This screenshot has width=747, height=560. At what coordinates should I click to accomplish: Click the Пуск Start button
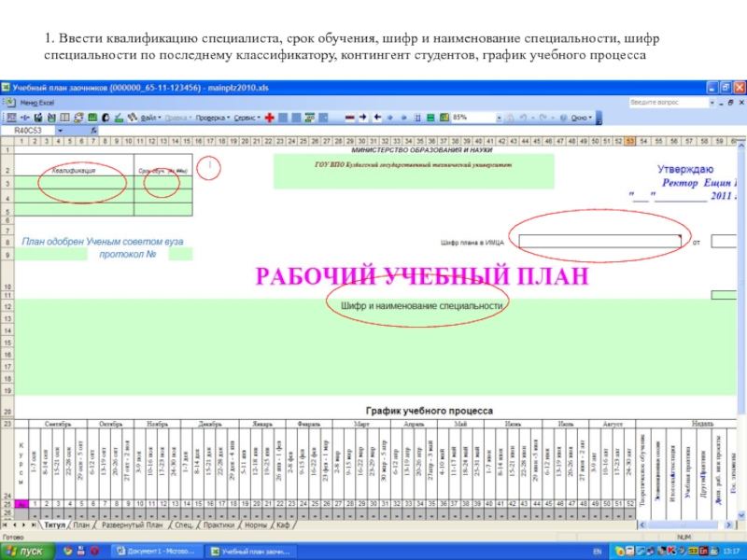pos(27,552)
